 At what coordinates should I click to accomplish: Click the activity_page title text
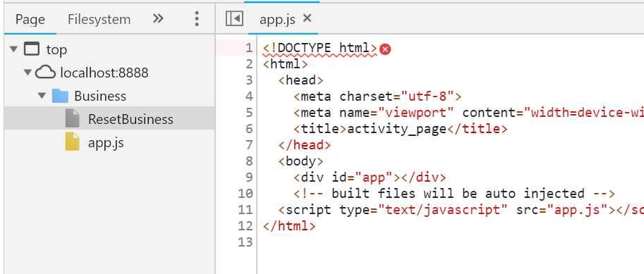[396, 129]
